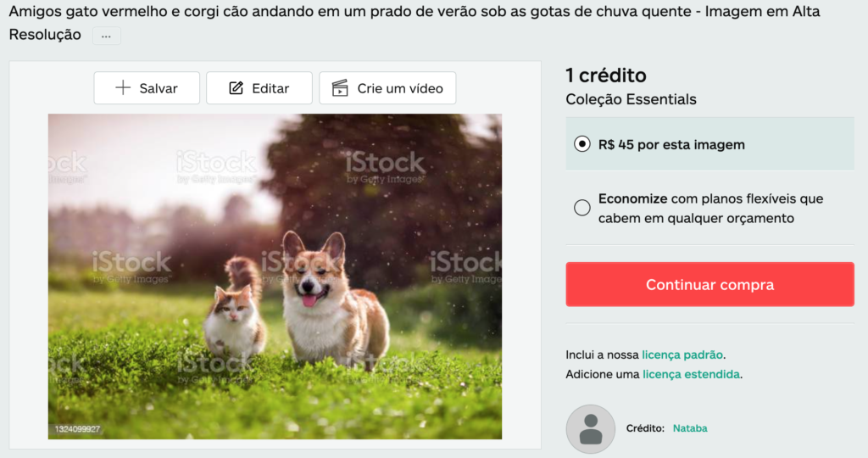
Task: Click the Editar button
Action: (259, 88)
